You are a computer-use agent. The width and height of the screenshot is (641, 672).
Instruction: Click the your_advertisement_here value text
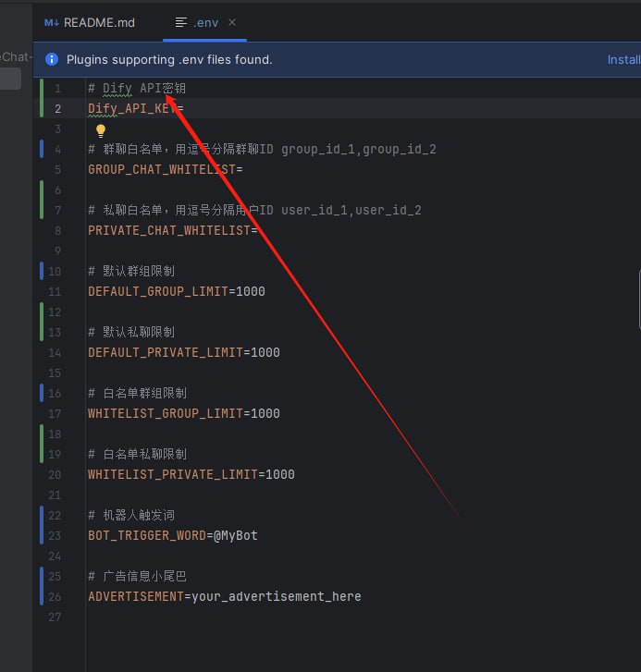pyautogui.click(x=276, y=596)
